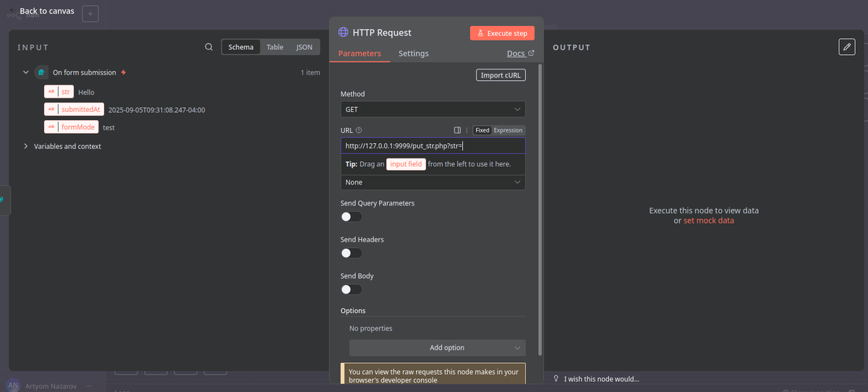The image size is (868, 392).
Task: Select the Table view tab
Action: (275, 47)
